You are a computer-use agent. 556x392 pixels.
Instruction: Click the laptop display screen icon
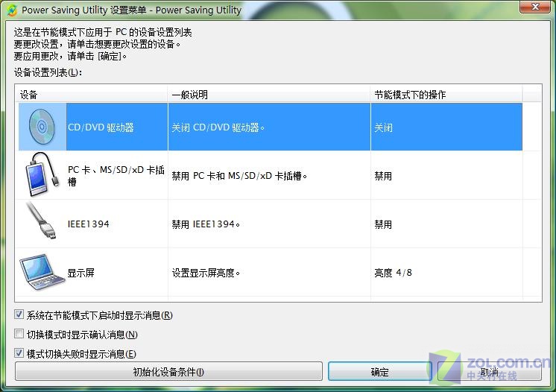point(42,272)
